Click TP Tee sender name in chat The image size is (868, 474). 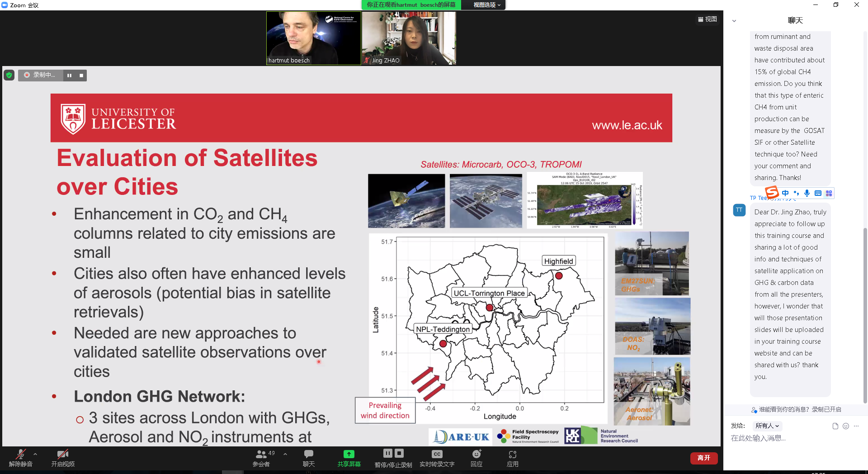click(x=758, y=198)
